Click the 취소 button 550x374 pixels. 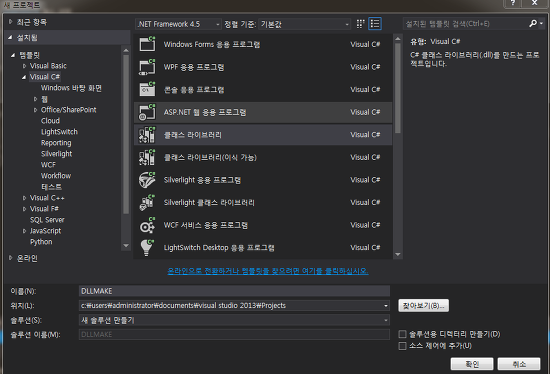(x=519, y=364)
